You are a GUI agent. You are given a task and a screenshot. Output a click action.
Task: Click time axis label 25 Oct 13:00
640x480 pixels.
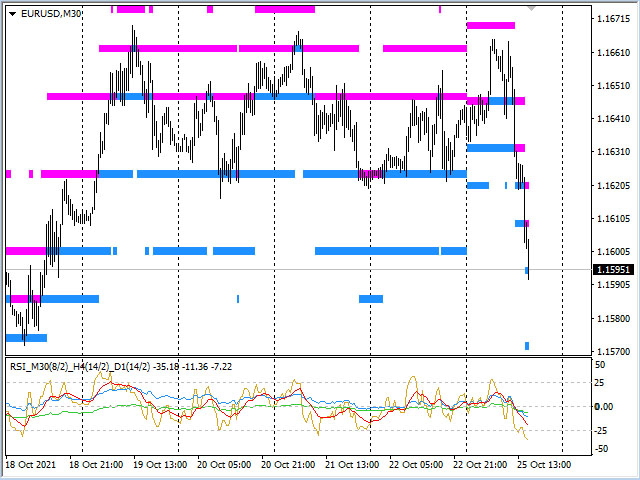tap(544, 464)
